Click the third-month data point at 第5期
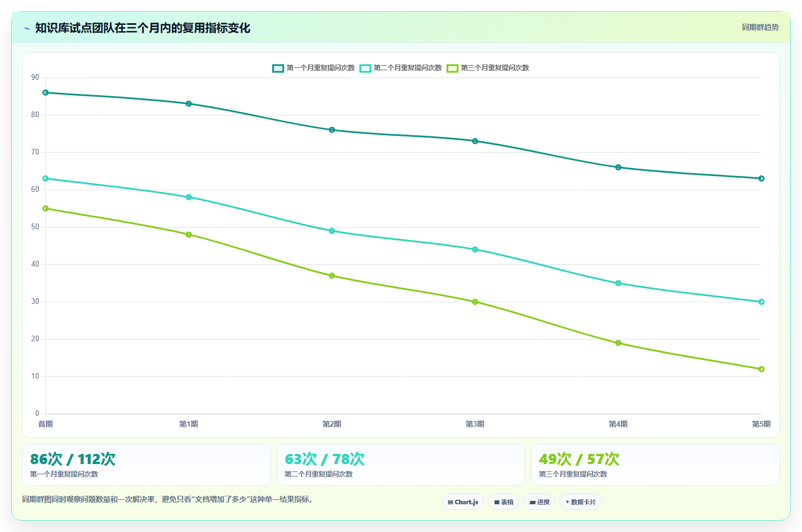This screenshot has height=532, width=802. tap(761, 369)
